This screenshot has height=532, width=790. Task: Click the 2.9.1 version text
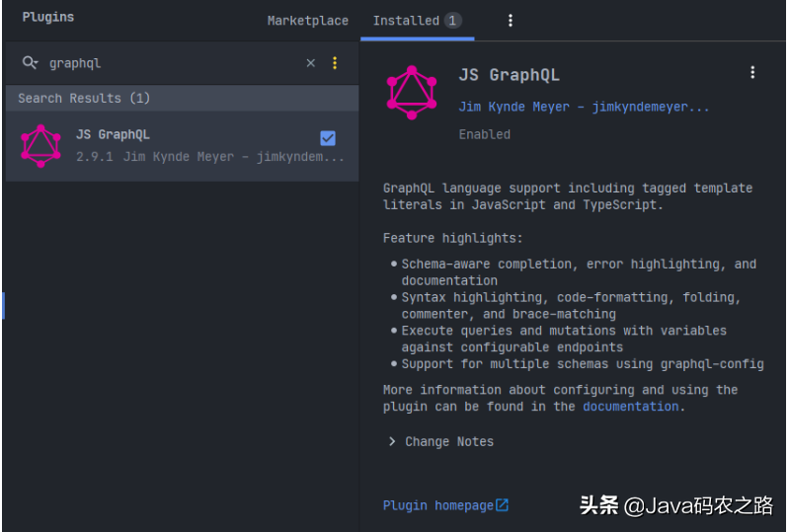(x=94, y=157)
